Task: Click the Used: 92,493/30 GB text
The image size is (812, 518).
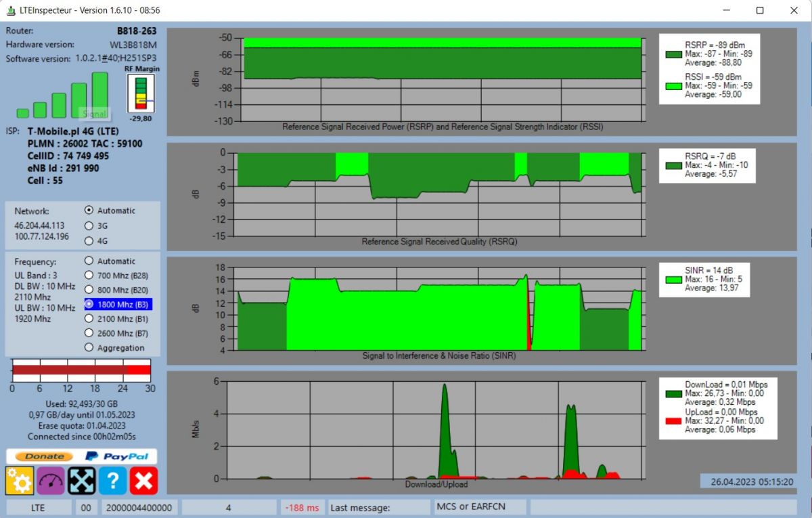Action: tap(81, 404)
